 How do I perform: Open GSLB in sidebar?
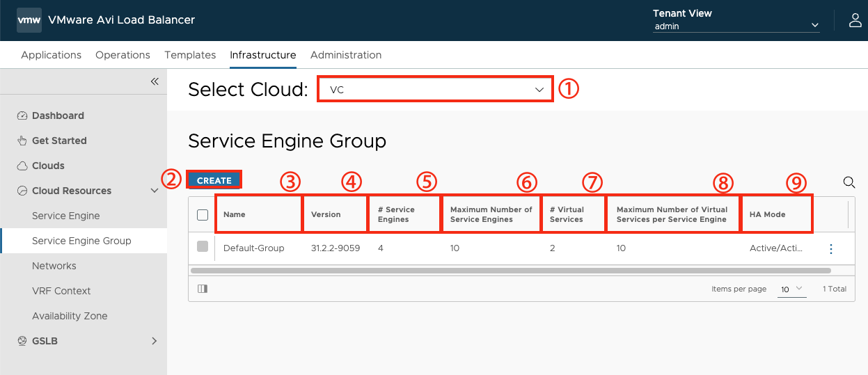tap(45, 341)
